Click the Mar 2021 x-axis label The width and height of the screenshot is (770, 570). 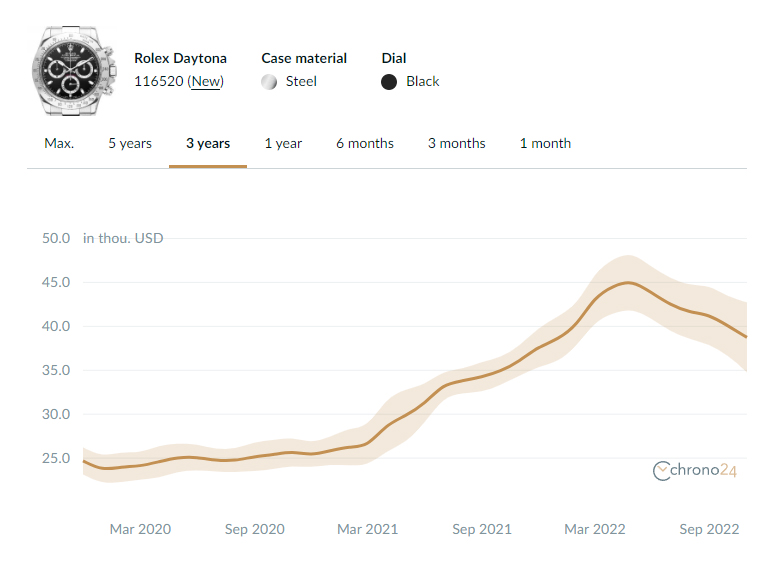pos(367,529)
